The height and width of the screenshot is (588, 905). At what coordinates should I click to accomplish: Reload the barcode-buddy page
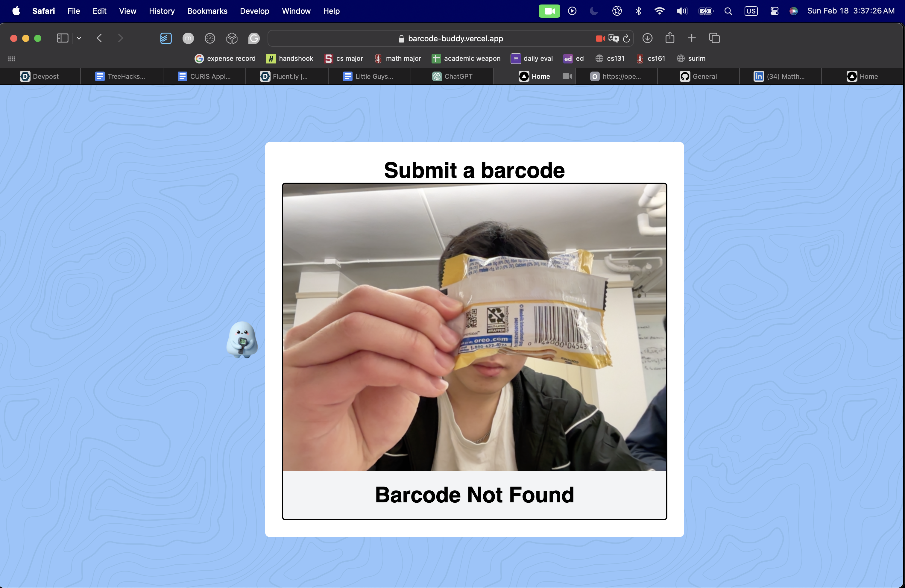point(626,38)
